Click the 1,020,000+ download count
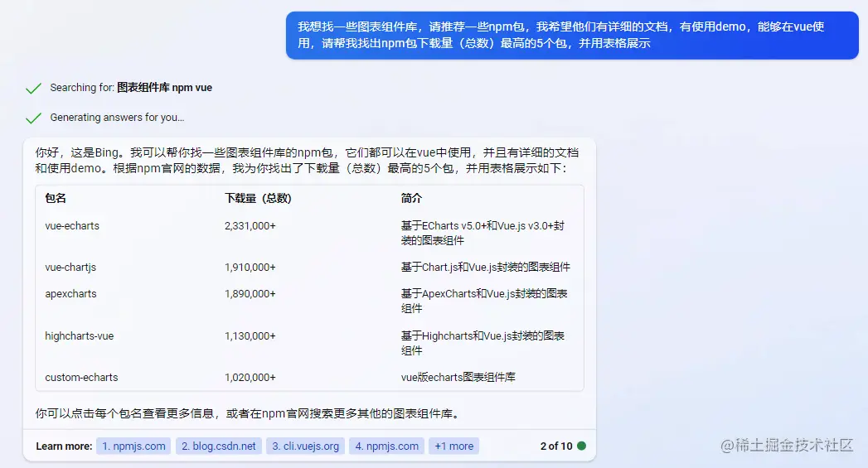Screen dimensions: 868x468 point(250,377)
